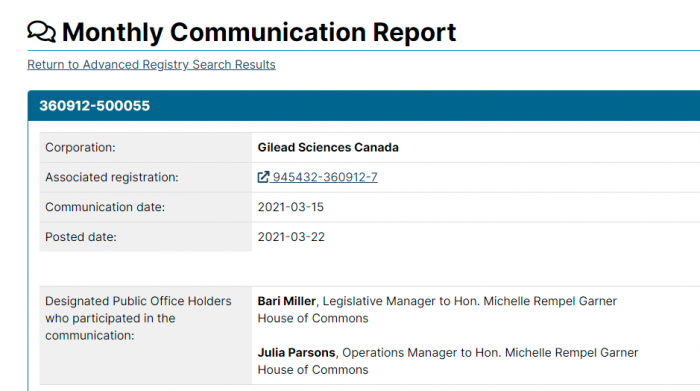This screenshot has height=391, width=700.
Task: Click House of Commons under Julia Parsons
Action: click(313, 370)
